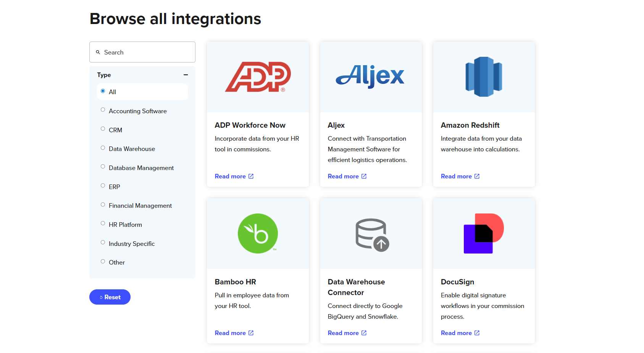Click the DocuSign logo icon
Image resolution: width=644 pixels, height=353 pixels.
484,233
